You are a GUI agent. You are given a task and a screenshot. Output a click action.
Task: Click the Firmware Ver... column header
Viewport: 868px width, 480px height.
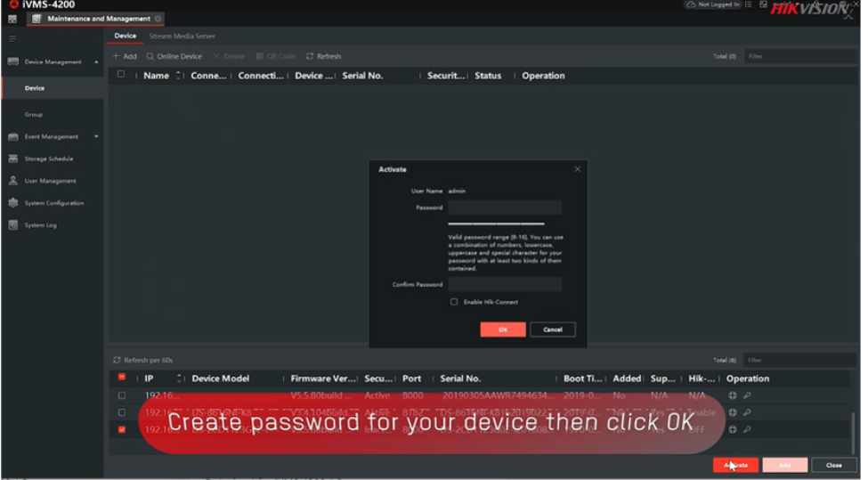(323, 378)
